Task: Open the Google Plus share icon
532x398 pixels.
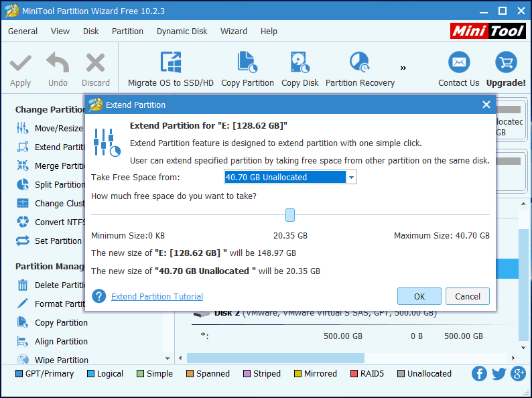Action: pyautogui.click(x=518, y=374)
